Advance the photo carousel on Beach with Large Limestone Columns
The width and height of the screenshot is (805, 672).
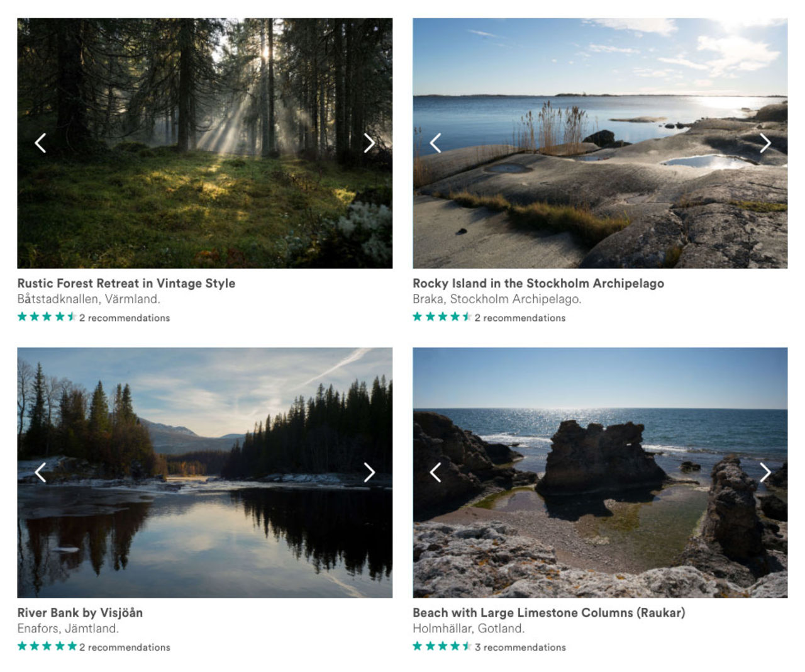pos(766,472)
